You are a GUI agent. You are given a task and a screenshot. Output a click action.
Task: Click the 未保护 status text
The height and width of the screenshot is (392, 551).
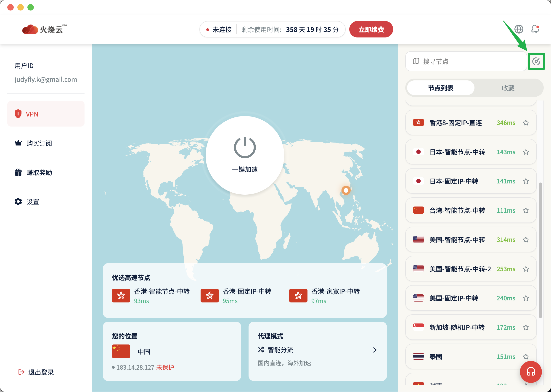pos(165,367)
